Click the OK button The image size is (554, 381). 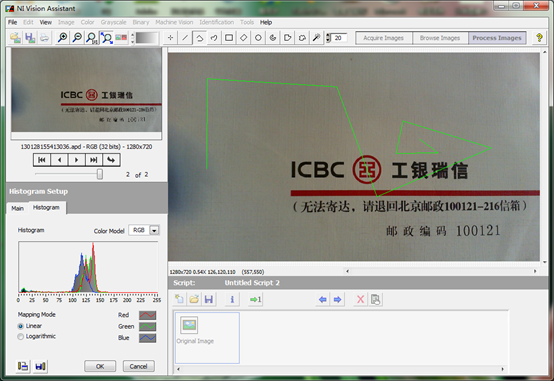[x=100, y=366]
